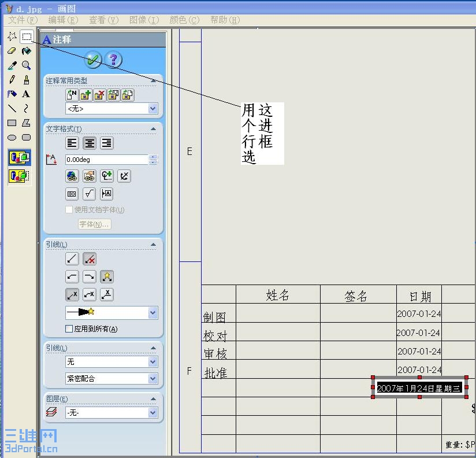
Task: Select the leader right option
Action: click(89, 276)
